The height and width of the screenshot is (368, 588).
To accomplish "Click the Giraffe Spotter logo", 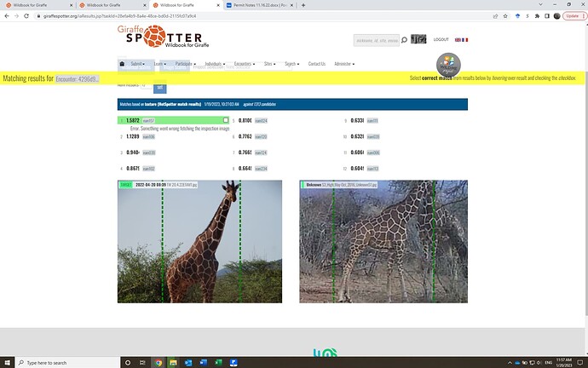I will 163,37.
